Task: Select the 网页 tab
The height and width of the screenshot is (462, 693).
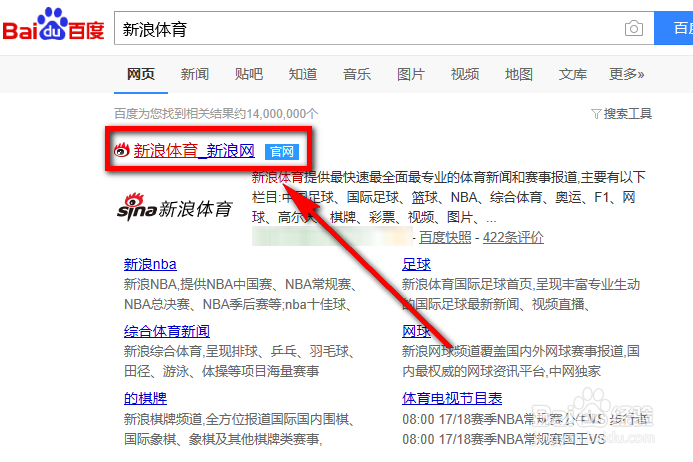Action: coord(141,74)
